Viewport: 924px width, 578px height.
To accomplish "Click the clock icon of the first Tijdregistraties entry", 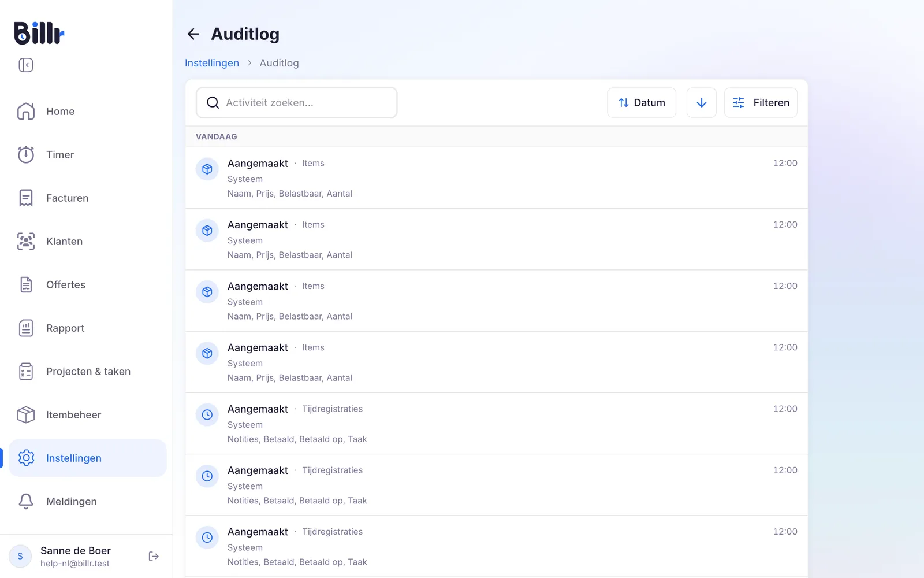I will click(x=207, y=415).
